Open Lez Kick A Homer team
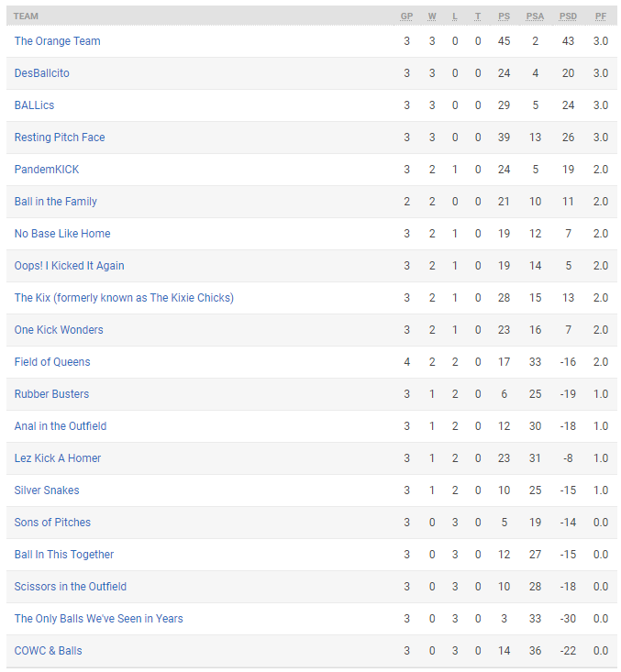The image size is (621, 672). [58, 458]
